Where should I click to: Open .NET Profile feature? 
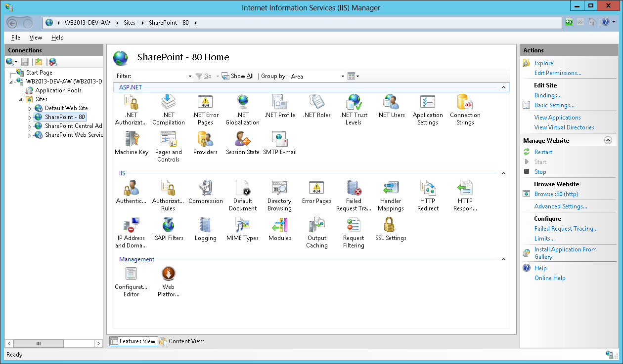pyautogui.click(x=279, y=106)
